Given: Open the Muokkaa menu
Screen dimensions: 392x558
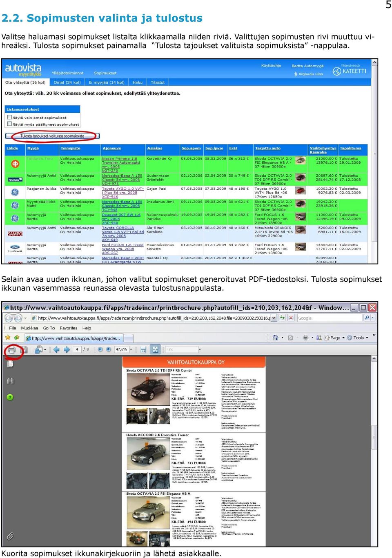Looking at the screenshot, I should pyautogui.click(x=29, y=328).
